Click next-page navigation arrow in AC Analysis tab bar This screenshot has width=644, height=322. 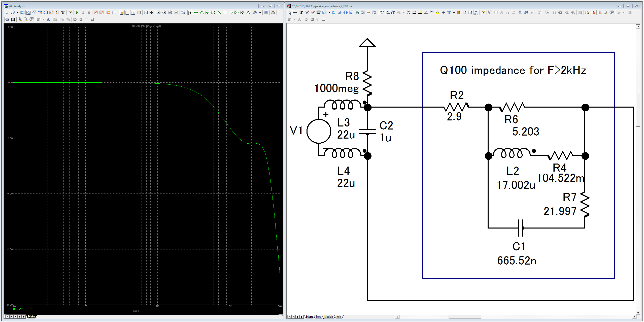(x=20, y=316)
